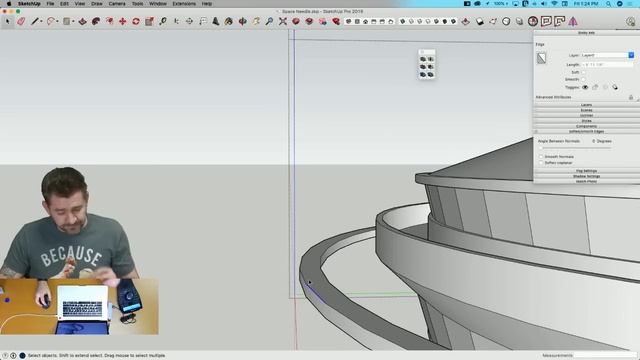Image resolution: width=640 pixels, height=360 pixels.
Task: Expand the Components panel header
Action: coord(587,126)
